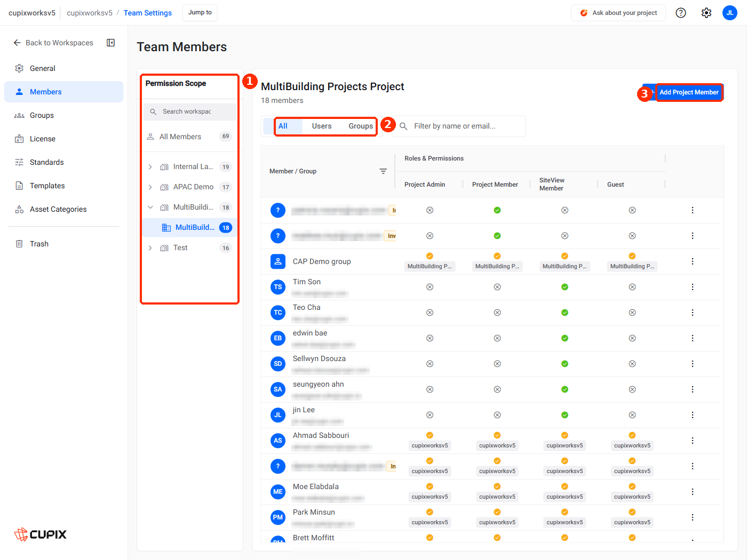Toggle Guest role for Sellwyn Dsouza
Viewport: 747px width, 560px height.
click(632, 364)
